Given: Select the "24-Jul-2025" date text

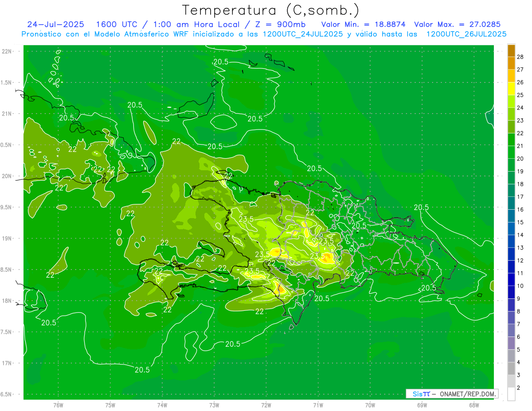Looking at the screenshot, I should click(x=55, y=24).
